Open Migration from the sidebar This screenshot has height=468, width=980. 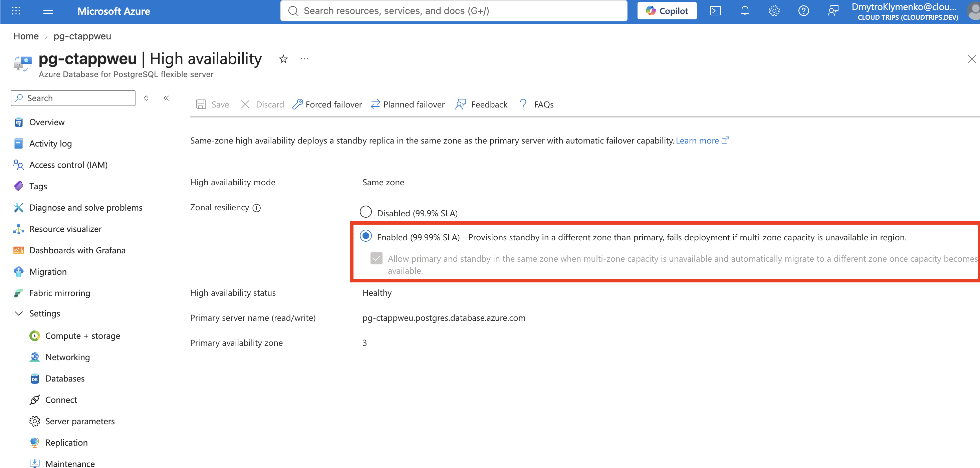pos(48,272)
